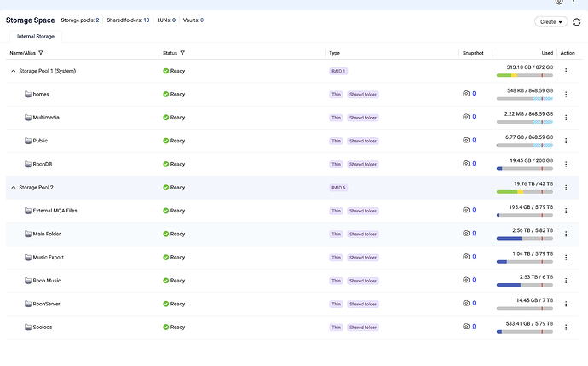Open action menu for Music Export
Image resolution: width=588 pixels, height=366 pixels.
click(x=566, y=257)
